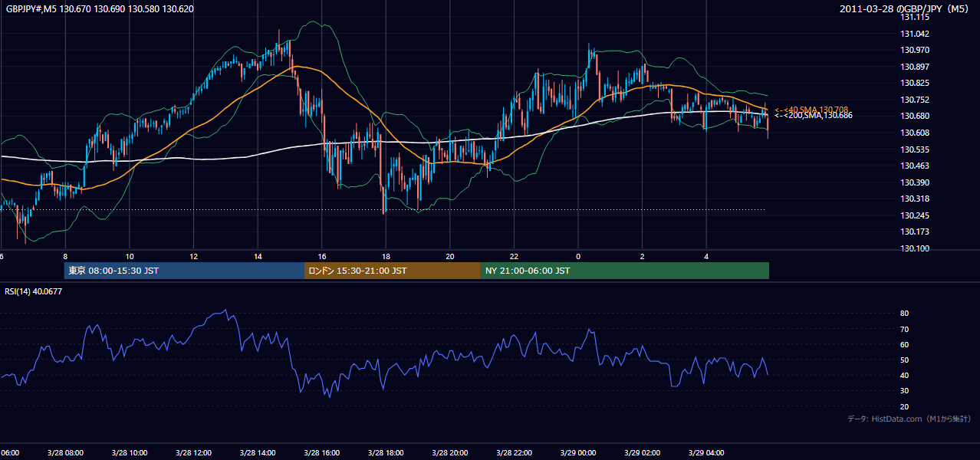Screen dimensions: 980x460
Task: Click the 130.608 price axis label
Action: click(x=914, y=133)
